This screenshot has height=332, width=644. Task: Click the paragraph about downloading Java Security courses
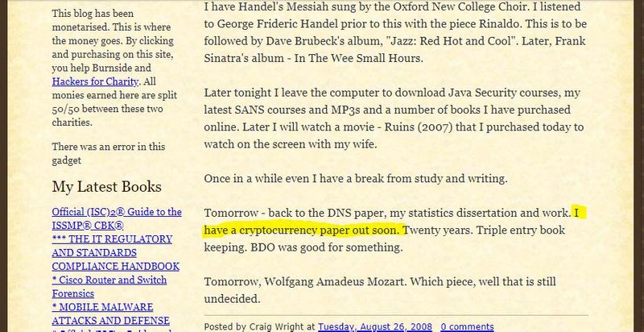394,110
